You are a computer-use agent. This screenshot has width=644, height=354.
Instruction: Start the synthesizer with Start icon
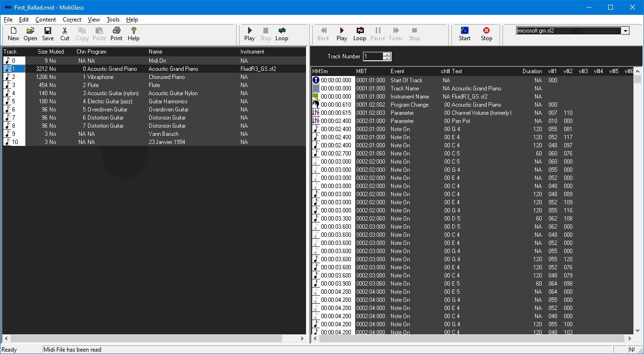click(465, 34)
